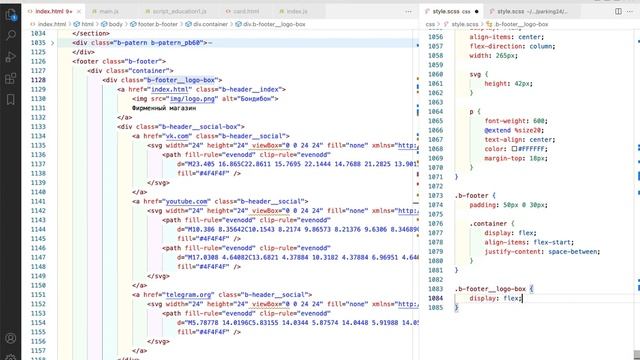Click the #FFFFFF color swatch
Viewport: 640px width, 360px height.
coord(514,149)
